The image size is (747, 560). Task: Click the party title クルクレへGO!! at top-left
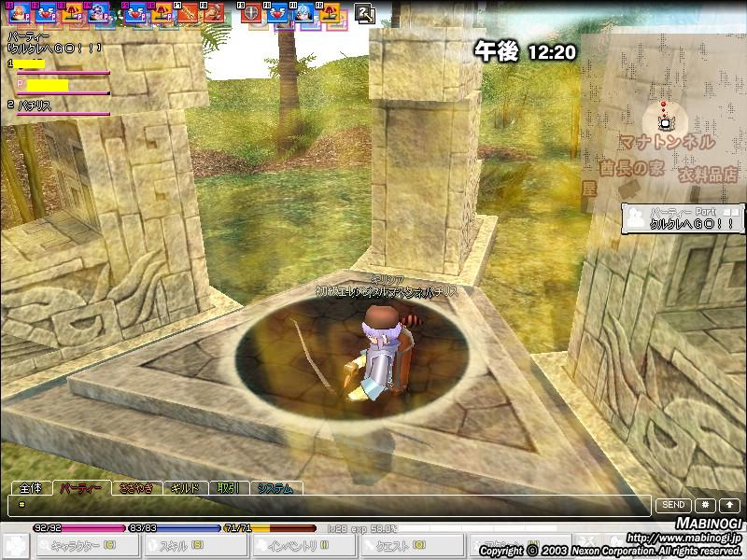[x=55, y=49]
